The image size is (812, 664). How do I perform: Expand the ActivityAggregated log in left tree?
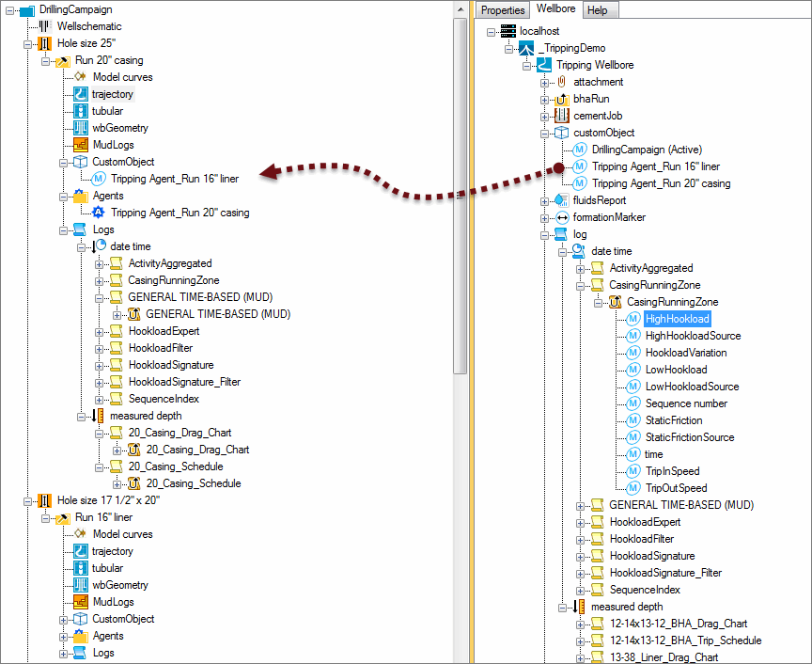coord(99,264)
